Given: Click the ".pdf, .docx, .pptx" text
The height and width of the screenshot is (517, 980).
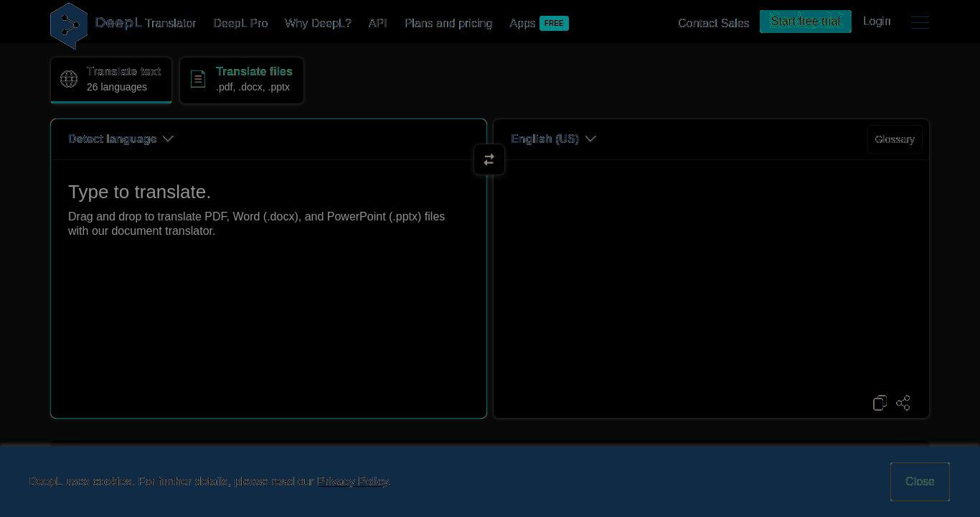Looking at the screenshot, I should (253, 87).
